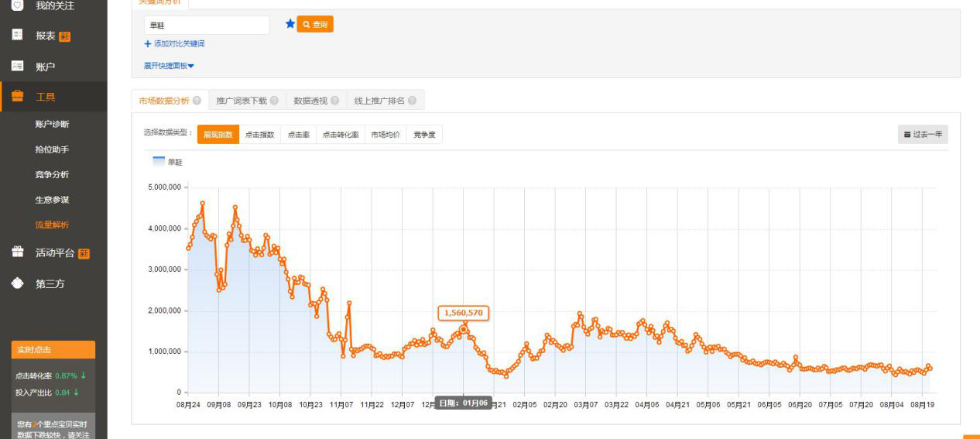Image resolution: width=980 pixels, height=439 pixels.
Task: Click help icon next to 线上推广排名
Action: pyautogui.click(x=412, y=101)
